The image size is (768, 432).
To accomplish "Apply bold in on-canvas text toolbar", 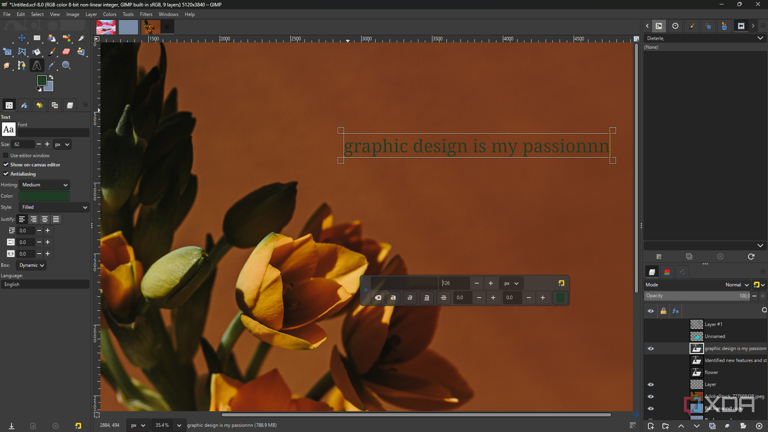I will point(393,297).
